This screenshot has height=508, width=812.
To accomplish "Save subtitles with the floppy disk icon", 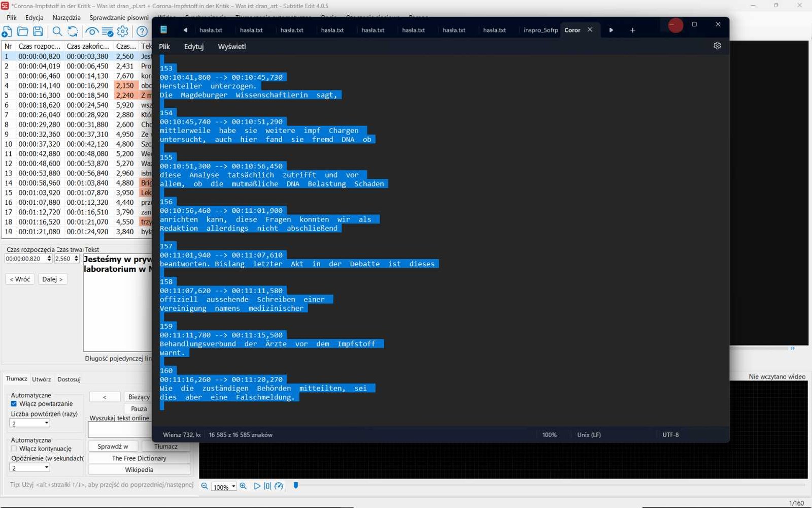I will tap(38, 31).
